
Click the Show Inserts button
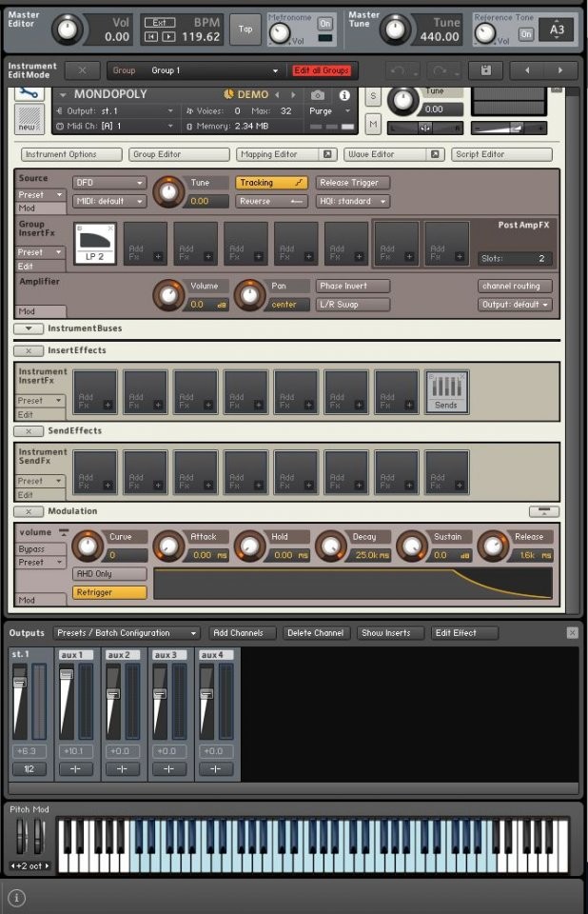tap(390, 633)
